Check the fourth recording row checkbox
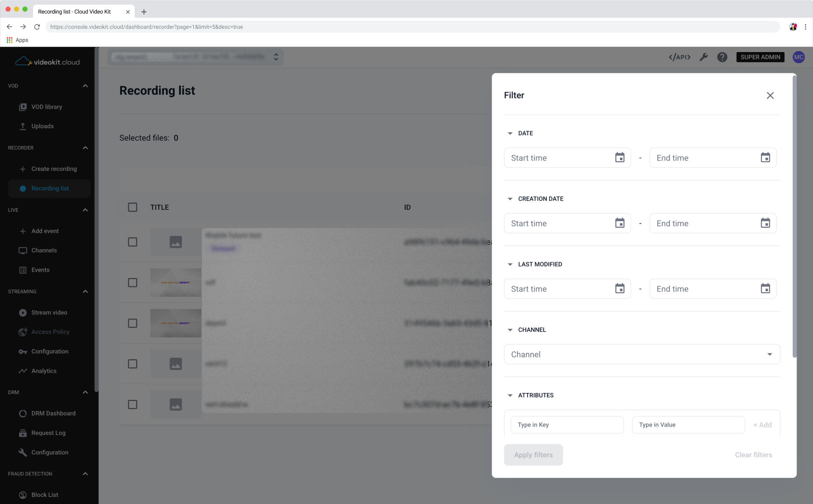Screen dimensions: 813x504 tap(133, 364)
